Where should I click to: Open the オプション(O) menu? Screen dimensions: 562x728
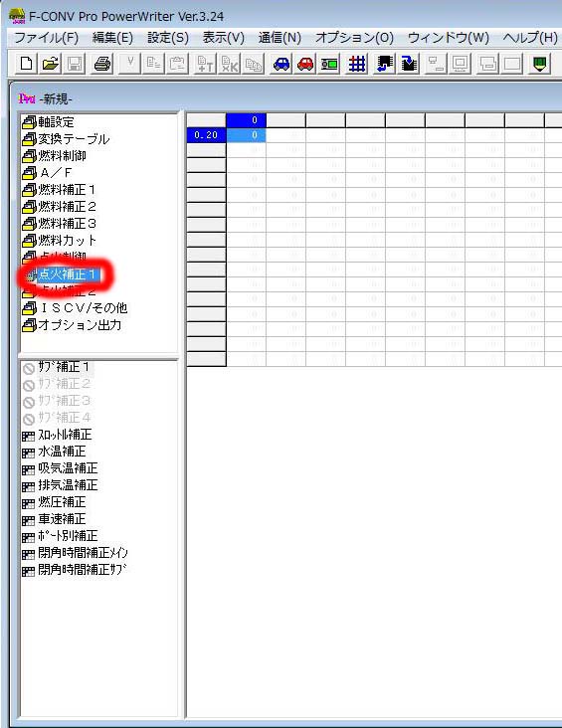354,38
